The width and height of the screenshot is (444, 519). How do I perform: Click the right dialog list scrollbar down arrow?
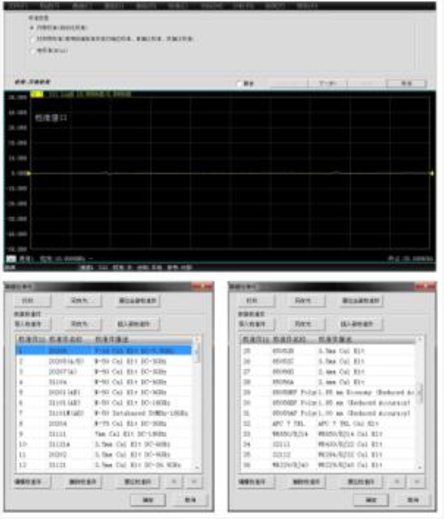pyautogui.click(x=420, y=467)
